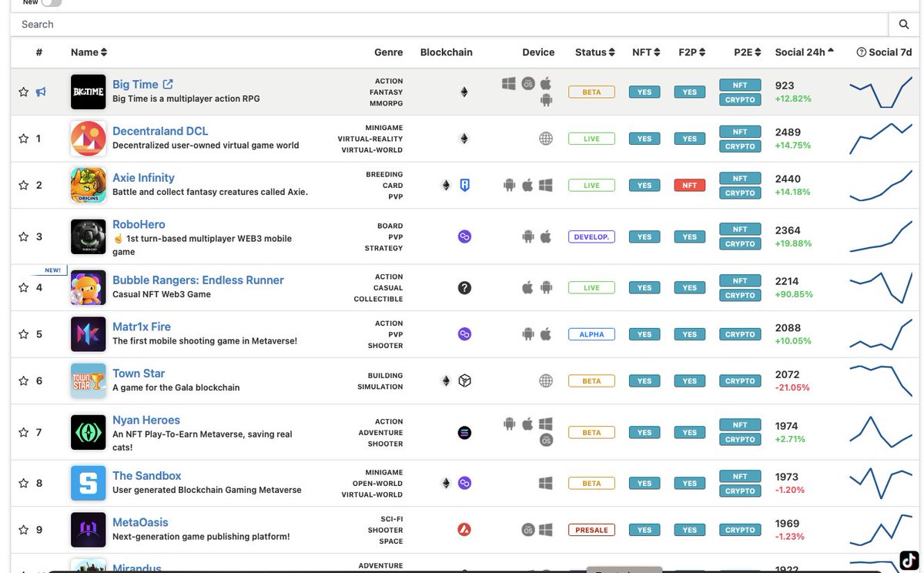Click Town Star logo thumbnail
Screen dimensions: 924x573
point(89,380)
